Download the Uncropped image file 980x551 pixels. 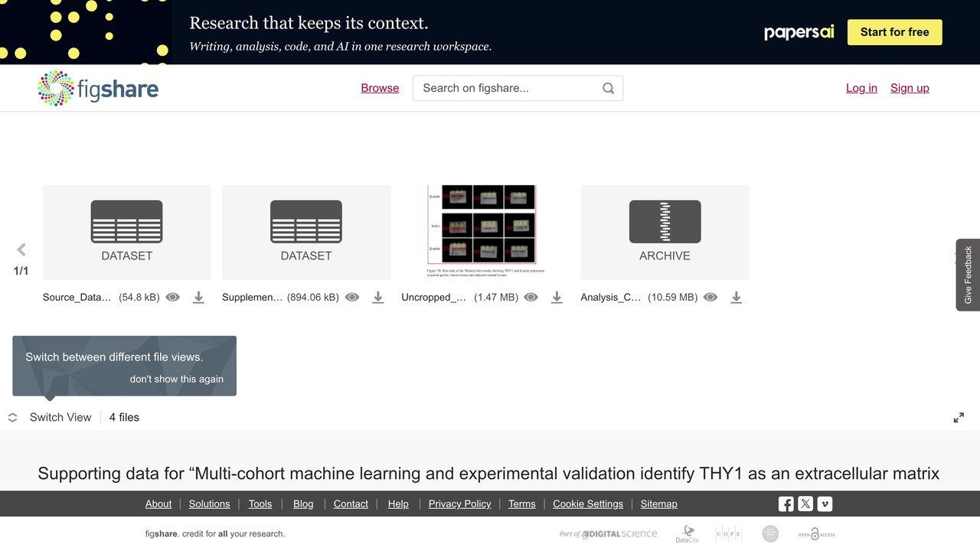pos(557,298)
